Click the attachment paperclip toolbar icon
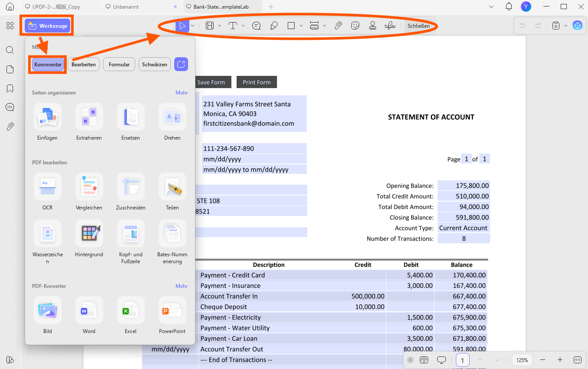Viewport: 588px width, 369px height. coord(338,26)
